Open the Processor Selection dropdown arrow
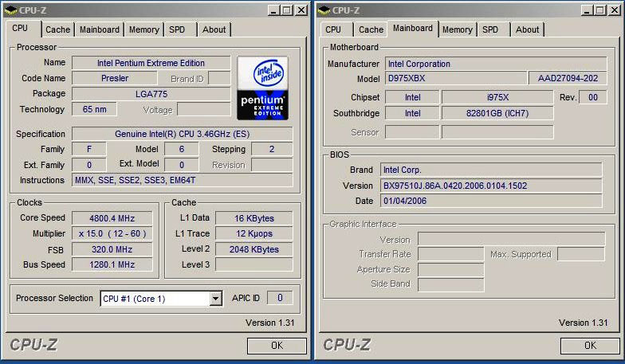The image size is (625, 364). (x=215, y=298)
